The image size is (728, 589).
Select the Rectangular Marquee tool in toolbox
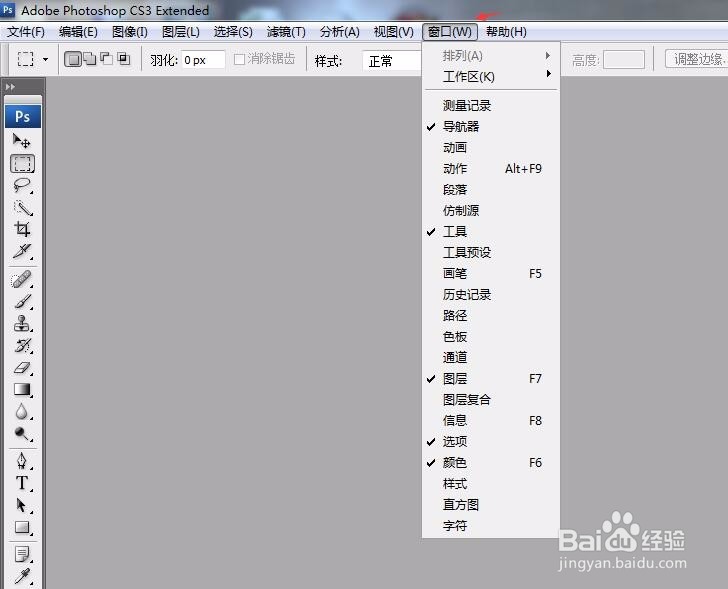click(x=22, y=163)
